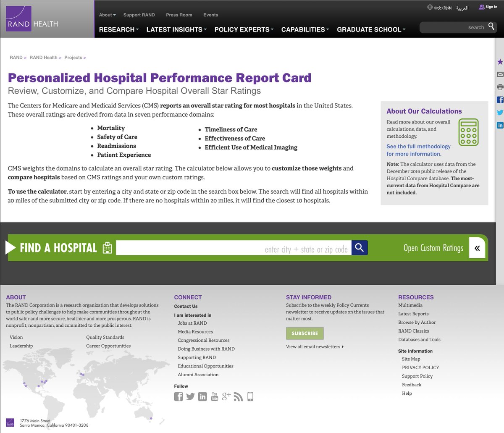Open the PRIVACY POLICY link
Screen dimensions: 504x433
point(420,367)
